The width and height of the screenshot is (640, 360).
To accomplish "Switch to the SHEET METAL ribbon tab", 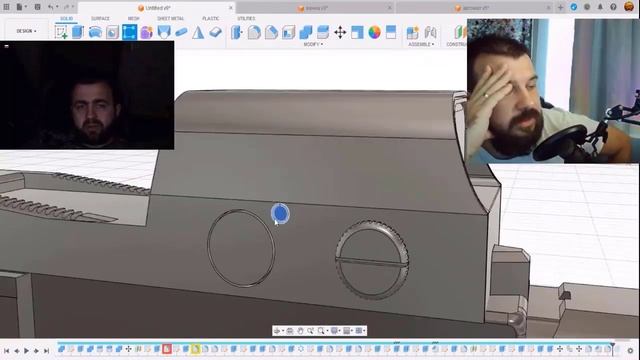I will point(171,19).
